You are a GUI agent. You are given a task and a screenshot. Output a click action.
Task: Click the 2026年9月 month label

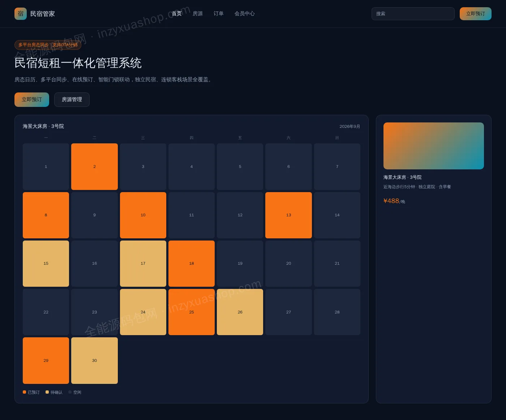coord(350,126)
